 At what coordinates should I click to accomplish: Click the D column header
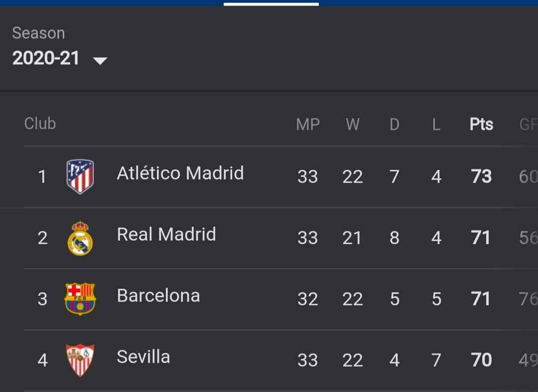395,124
